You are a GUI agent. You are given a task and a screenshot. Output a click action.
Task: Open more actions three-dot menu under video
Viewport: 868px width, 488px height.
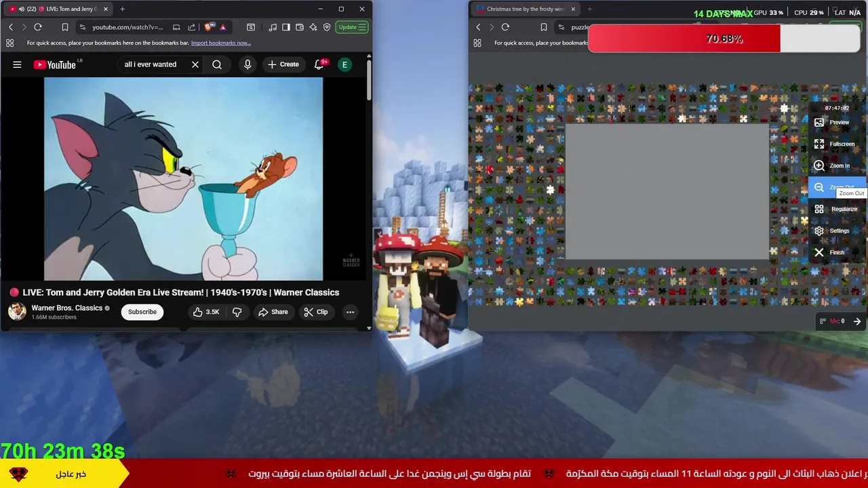point(350,312)
